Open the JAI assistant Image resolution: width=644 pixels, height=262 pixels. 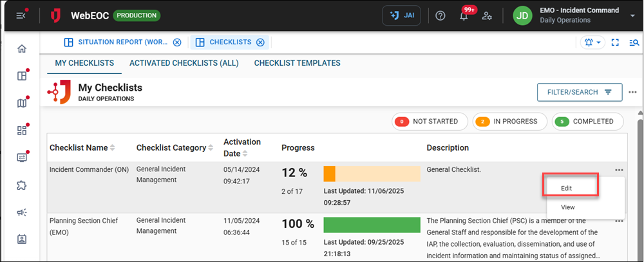[402, 15]
